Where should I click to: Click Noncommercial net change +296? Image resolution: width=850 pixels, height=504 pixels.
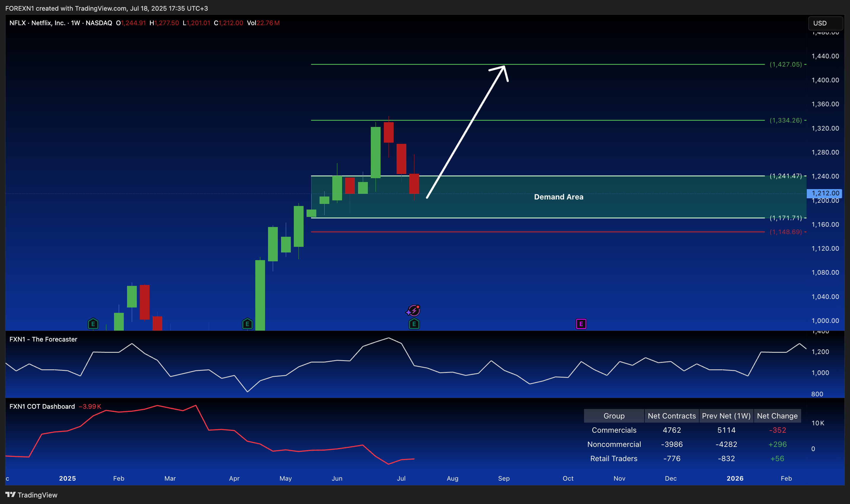[777, 444]
